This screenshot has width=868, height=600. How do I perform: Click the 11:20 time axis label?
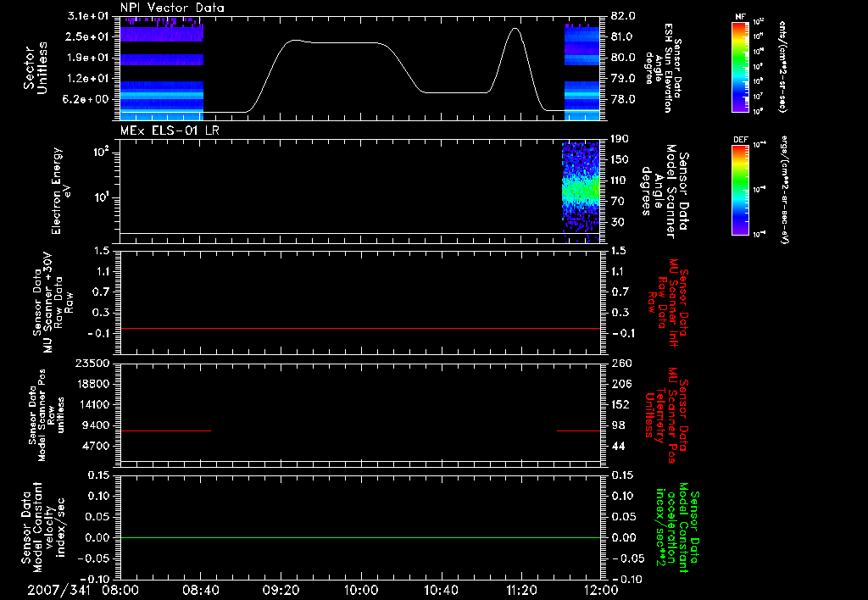pos(521,590)
